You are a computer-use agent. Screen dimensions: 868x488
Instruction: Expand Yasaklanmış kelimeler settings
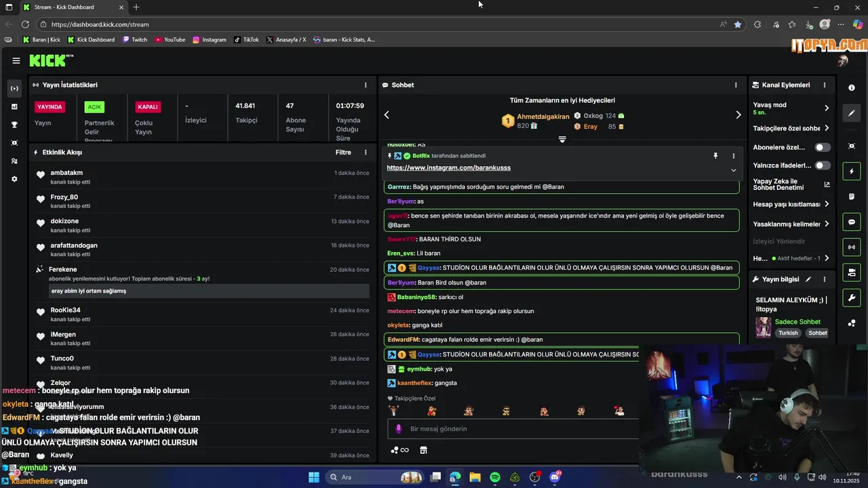827,224
